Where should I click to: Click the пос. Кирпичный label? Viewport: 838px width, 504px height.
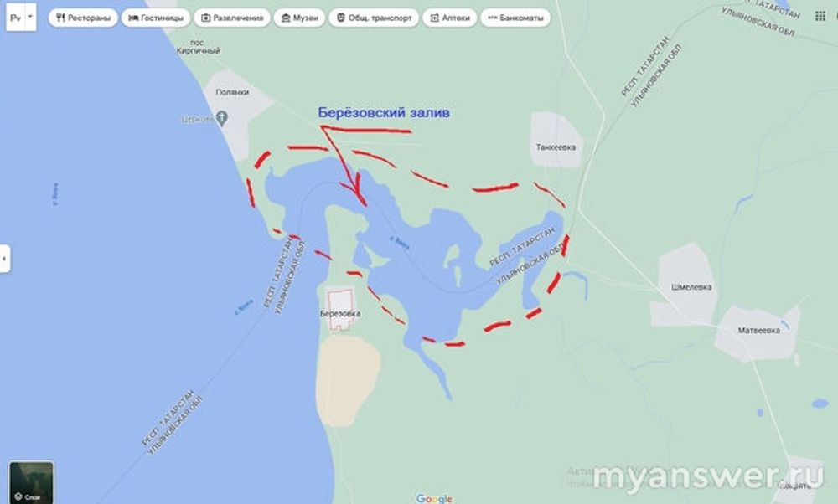[198, 46]
